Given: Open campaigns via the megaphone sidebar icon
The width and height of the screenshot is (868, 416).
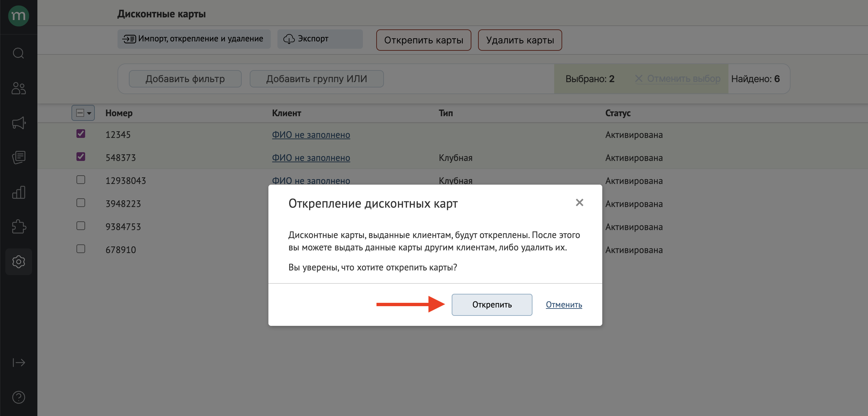Looking at the screenshot, I should (x=19, y=123).
